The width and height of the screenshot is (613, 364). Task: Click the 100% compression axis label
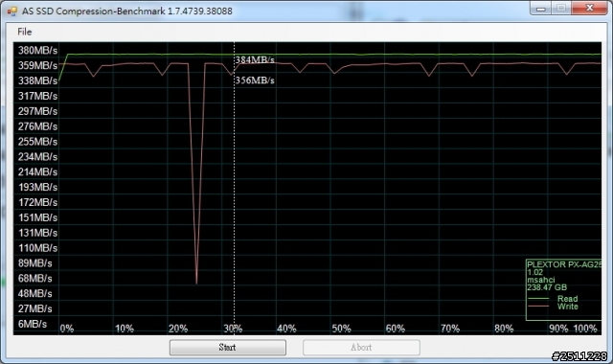[x=585, y=329]
